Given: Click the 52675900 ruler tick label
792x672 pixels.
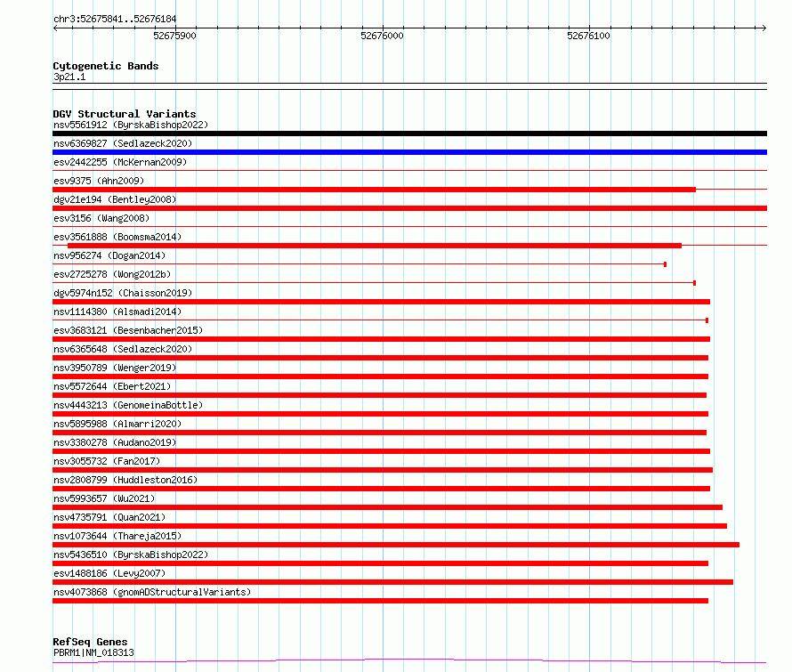Looking at the screenshot, I should [174, 36].
